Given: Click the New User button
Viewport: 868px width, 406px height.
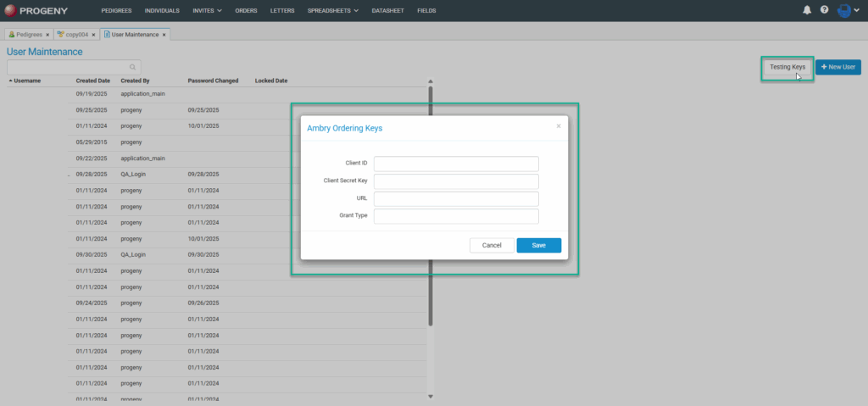Looking at the screenshot, I should click(x=838, y=67).
